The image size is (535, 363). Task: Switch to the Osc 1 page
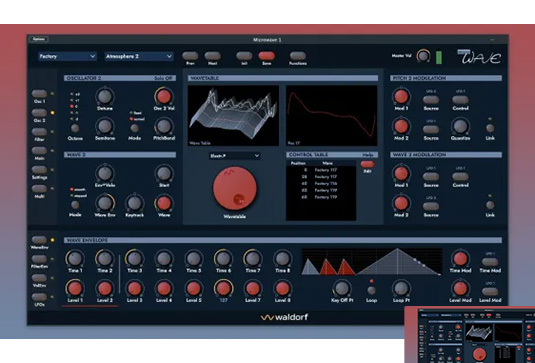tap(39, 94)
